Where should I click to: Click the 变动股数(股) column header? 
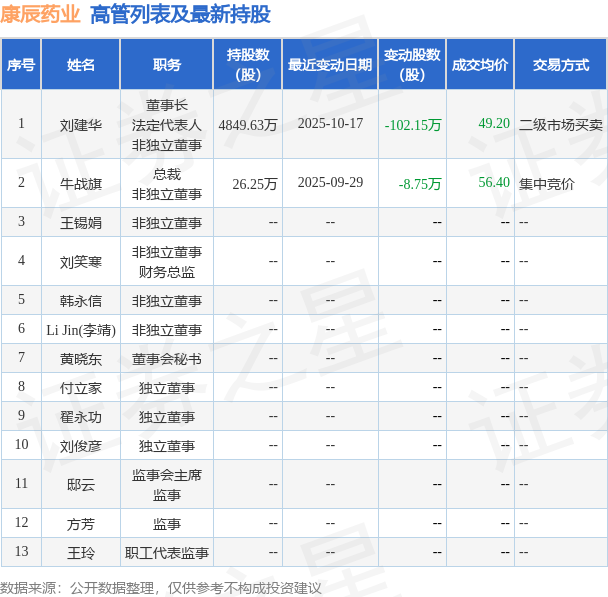click(x=412, y=65)
